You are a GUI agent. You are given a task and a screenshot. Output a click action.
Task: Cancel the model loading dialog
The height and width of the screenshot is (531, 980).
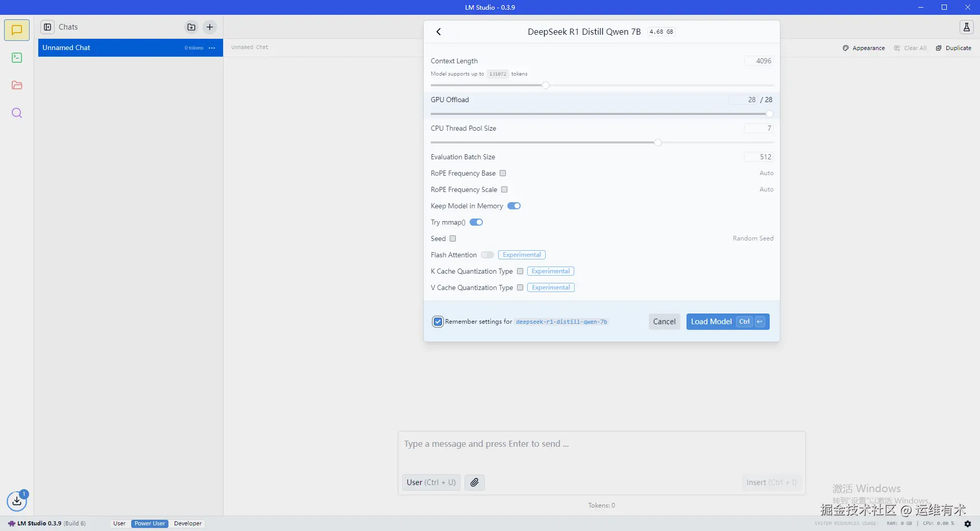point(664,322)
